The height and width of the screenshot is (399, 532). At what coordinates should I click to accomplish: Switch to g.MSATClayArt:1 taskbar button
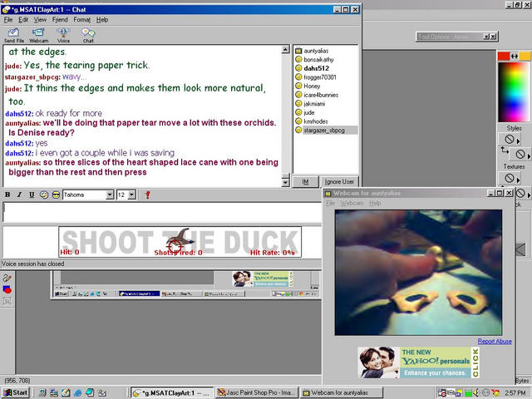tap(172, 392)
